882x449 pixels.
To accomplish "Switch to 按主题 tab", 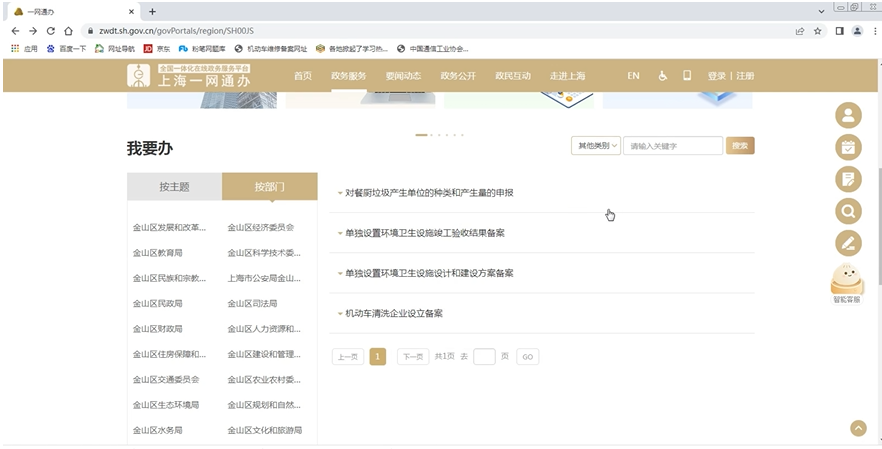I will pyautogui.click(x=174, y=186).
